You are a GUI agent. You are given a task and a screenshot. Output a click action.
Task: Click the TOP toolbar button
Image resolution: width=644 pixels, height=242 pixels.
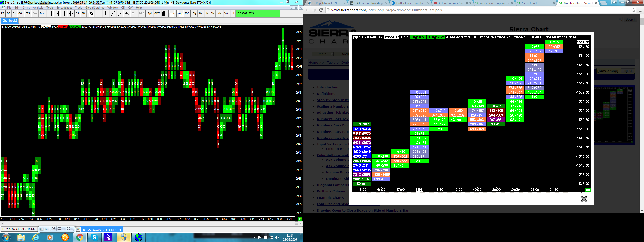click(x=187, y=13)
